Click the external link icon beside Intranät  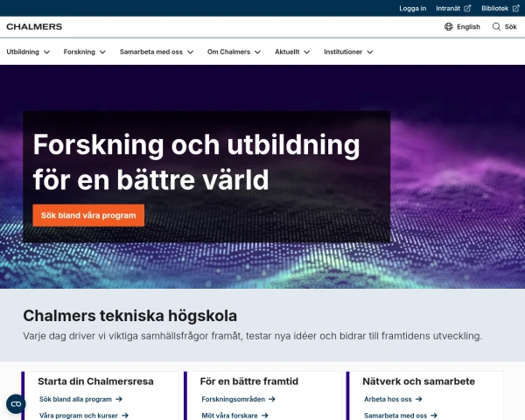click(467, 9)
